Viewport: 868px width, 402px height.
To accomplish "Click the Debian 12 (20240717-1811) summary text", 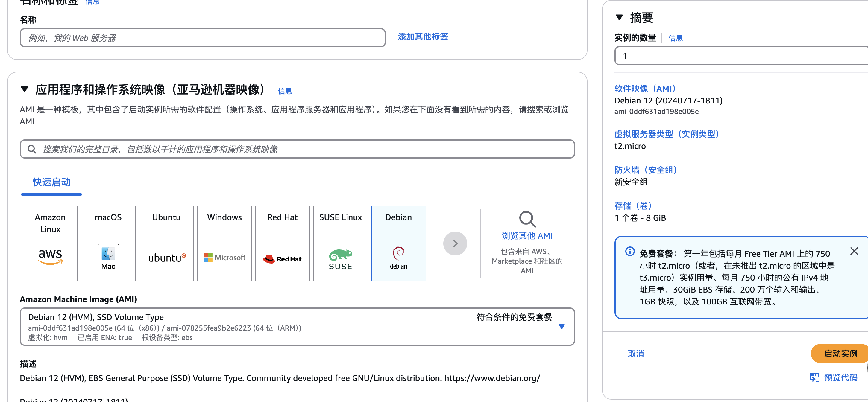I will coord(668,100).
